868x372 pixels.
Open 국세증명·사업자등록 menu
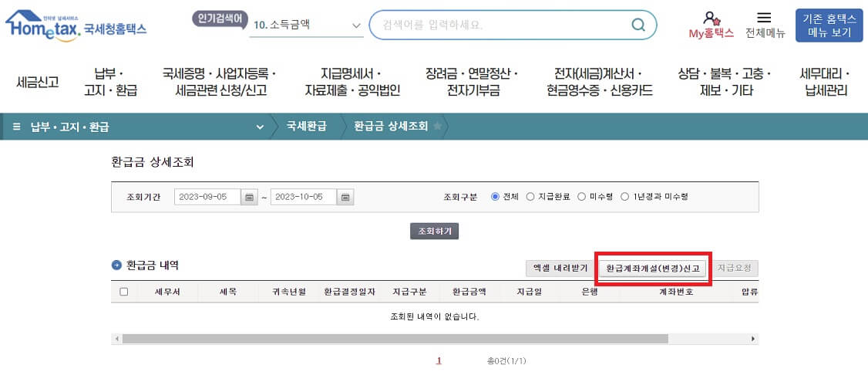[219, 82]
